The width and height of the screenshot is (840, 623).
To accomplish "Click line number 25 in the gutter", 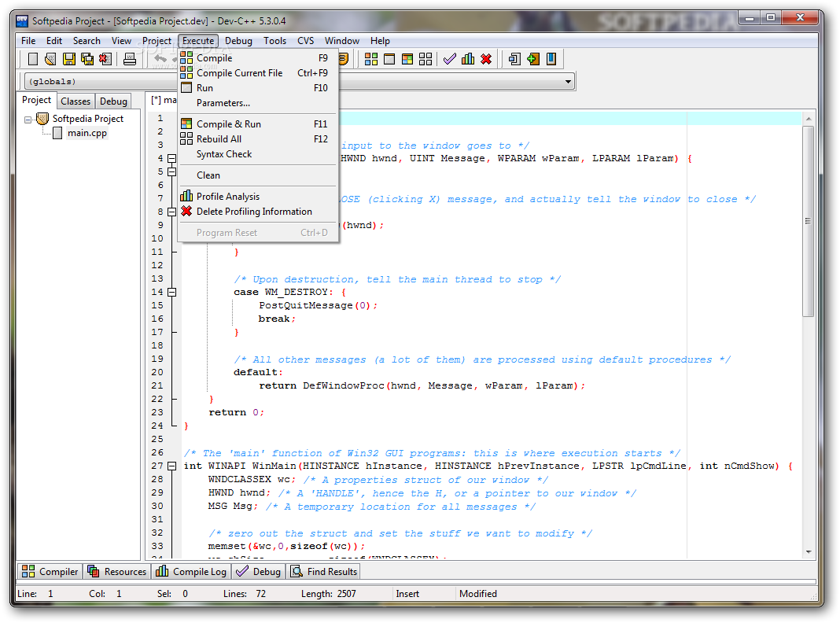I will point(157,439).
